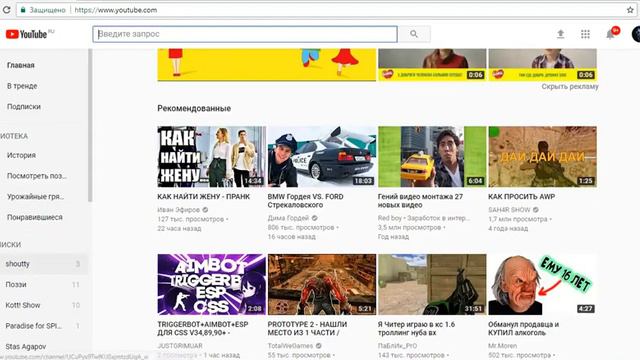The image size is (640, 360).
Task: Open channel Иван Эфиров
Action: coord(178,210)
